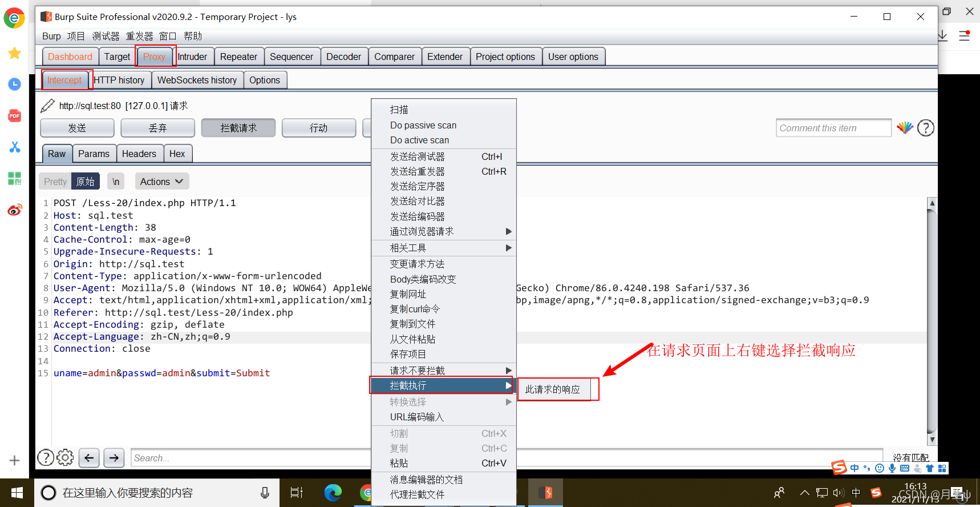This screenshot has height=507, width=980.
Task: Toggle the 拦截请求 intercept button
Action: [x=238, y=128]
